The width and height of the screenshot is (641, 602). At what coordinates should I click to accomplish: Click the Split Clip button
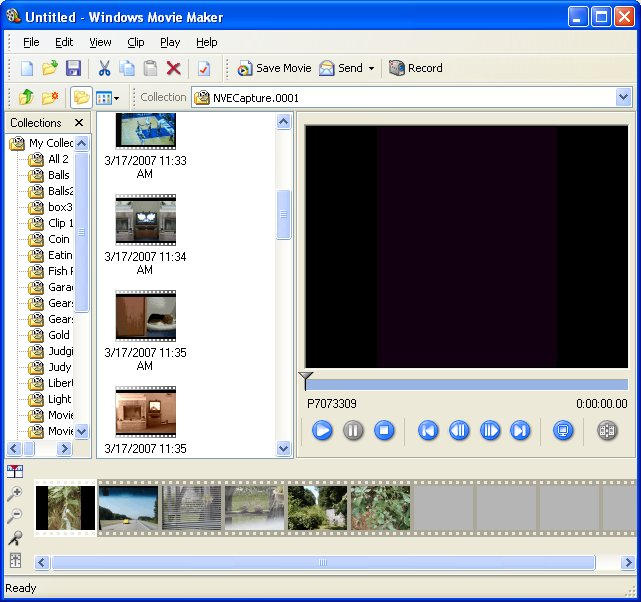coord(607,430)
